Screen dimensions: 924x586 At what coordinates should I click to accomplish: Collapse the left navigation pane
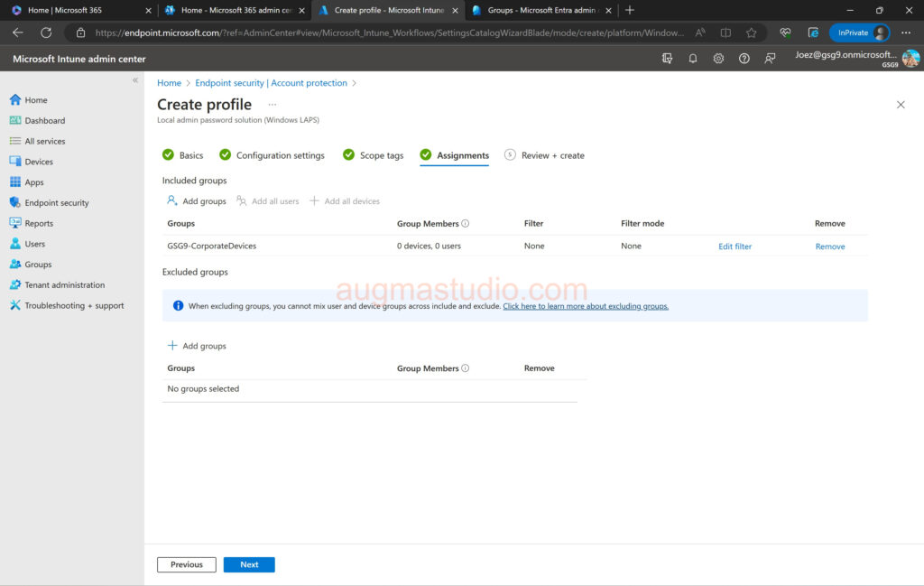(135, 80)
